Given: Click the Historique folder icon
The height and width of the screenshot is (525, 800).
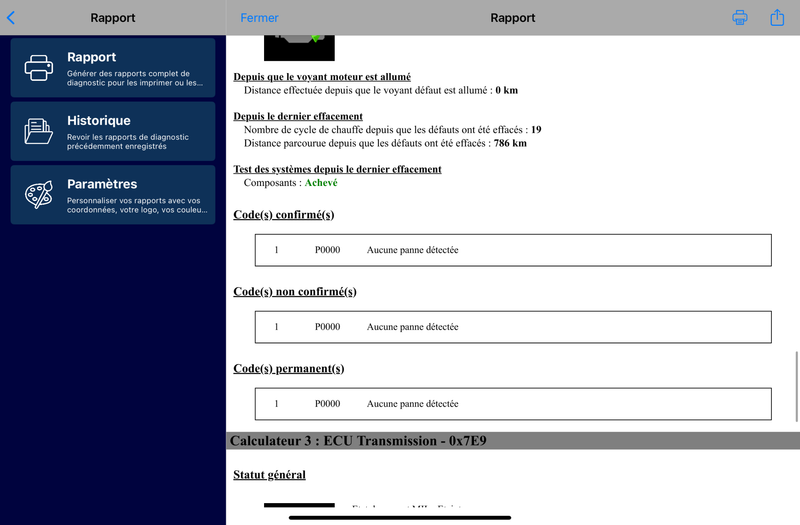Looking at the screenshot, I should pyautogui.click(x=39, y=131).
